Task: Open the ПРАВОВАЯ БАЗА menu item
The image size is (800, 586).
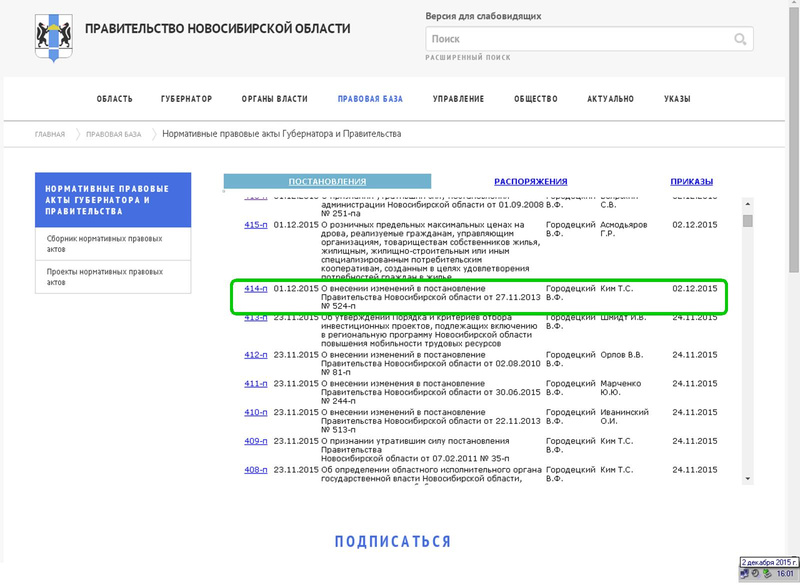Action: tap(370, 99)
